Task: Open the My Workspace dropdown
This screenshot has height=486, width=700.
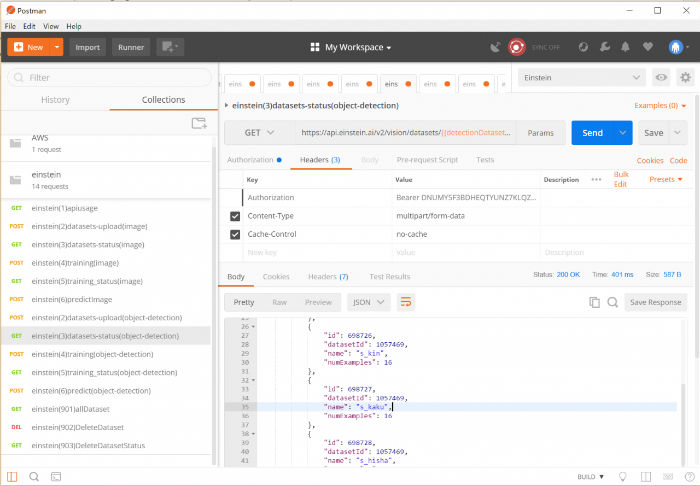Action: coord(351,47)
